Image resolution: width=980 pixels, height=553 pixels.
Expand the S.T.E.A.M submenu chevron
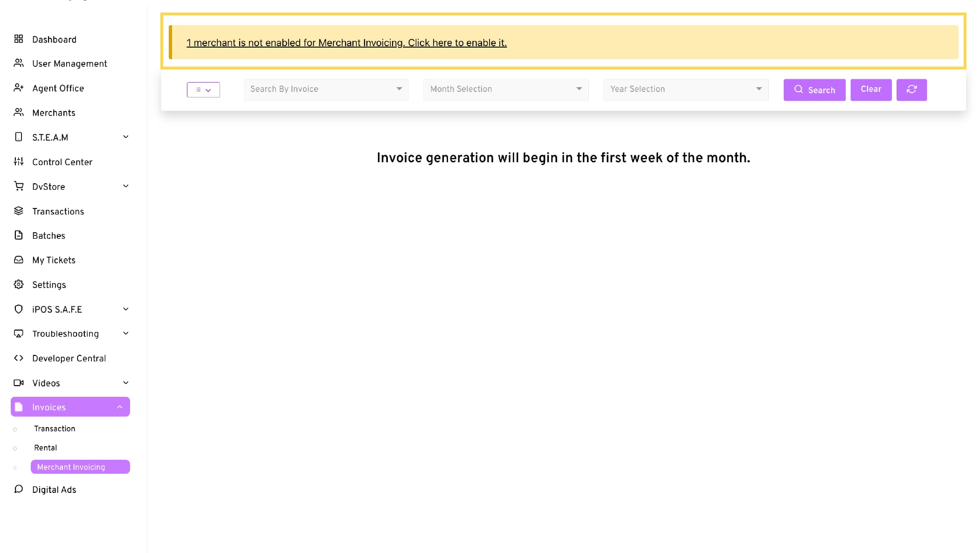(125, 137)
